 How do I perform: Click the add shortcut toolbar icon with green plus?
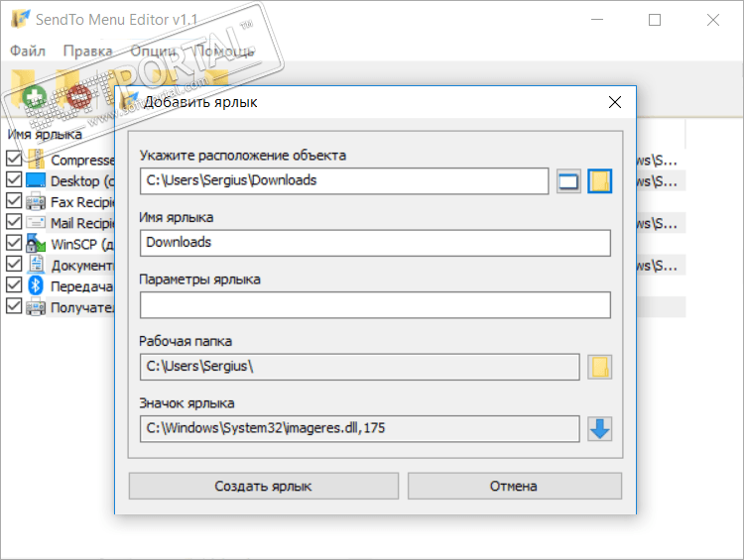30,91
